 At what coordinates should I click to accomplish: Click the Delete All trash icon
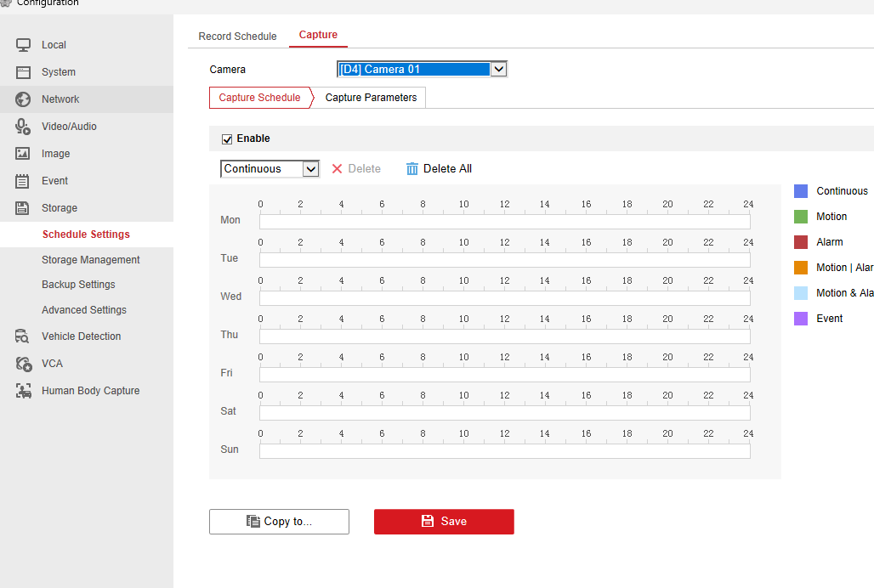(412, 169)
